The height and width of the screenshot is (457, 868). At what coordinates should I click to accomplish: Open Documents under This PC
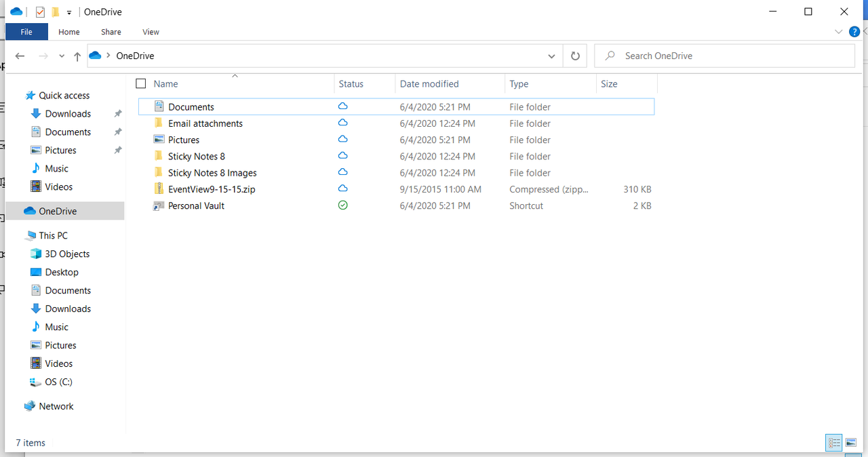tap(68, 290)
